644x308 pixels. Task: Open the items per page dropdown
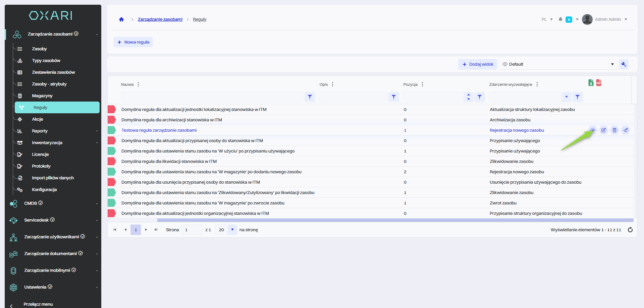(x=232, y=230)
